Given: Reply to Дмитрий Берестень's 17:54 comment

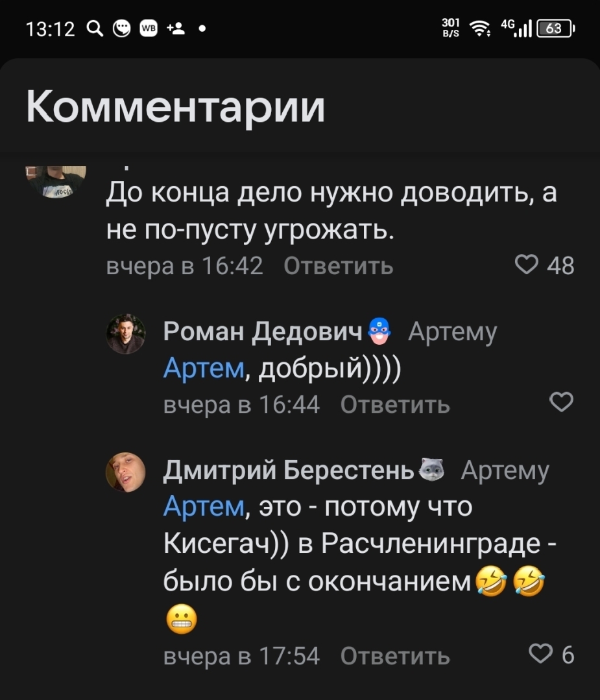Looking at the screenshot, I should tap(394, 656).
